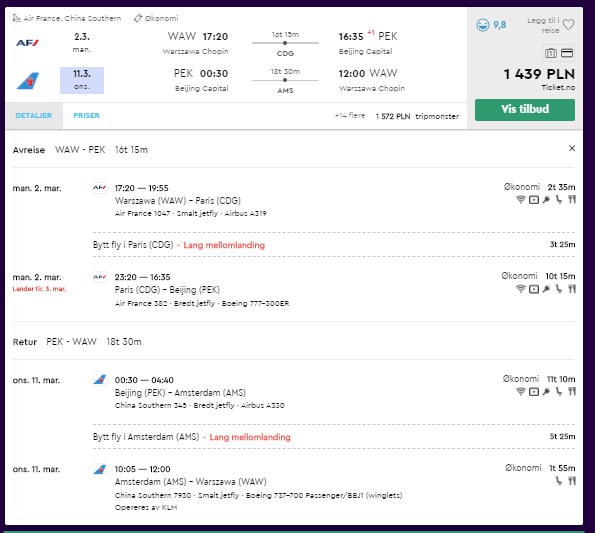Click Lang mellomlanding warning for Amsterdam
The image size is (595, 533).
coord(250,437)
